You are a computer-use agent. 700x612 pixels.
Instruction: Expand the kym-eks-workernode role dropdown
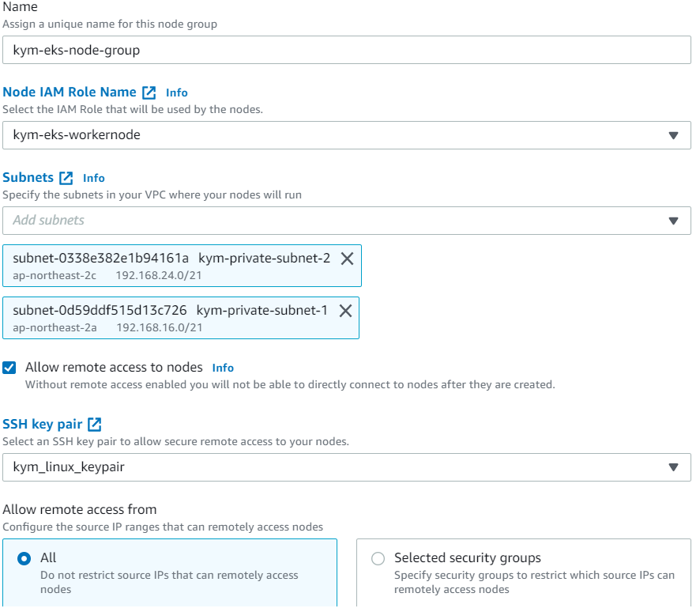346,135
